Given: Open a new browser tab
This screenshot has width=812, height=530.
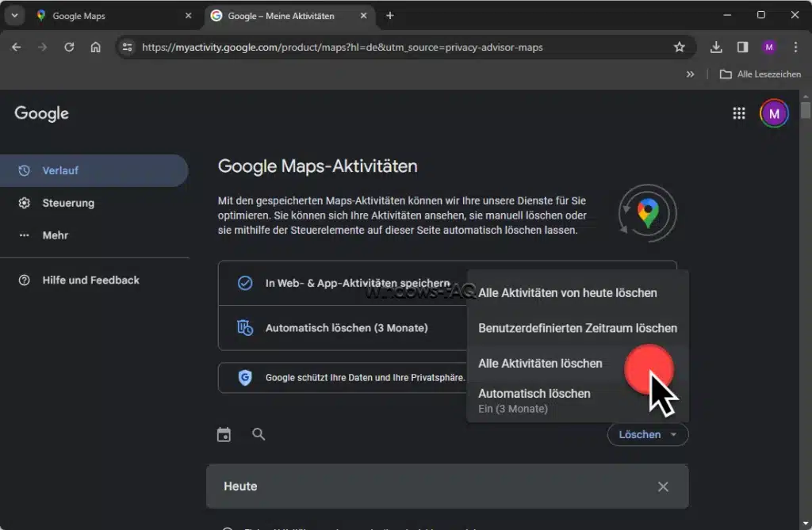Looking at the screenshot, I should [390, 16].
